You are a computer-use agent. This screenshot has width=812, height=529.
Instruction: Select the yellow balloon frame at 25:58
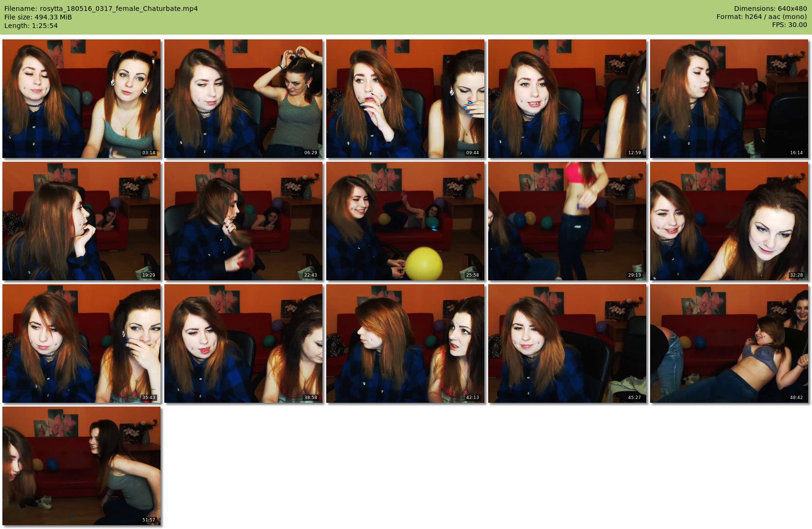[405, 221]
